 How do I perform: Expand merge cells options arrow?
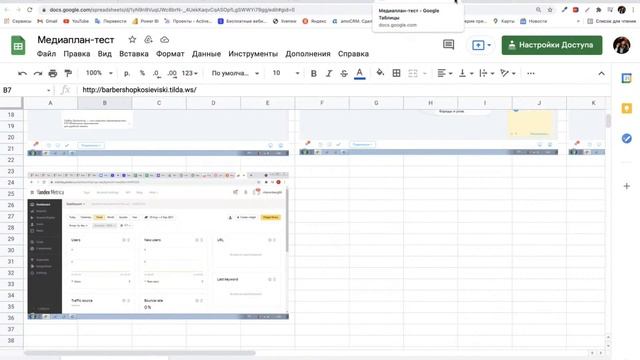point(424,73)
